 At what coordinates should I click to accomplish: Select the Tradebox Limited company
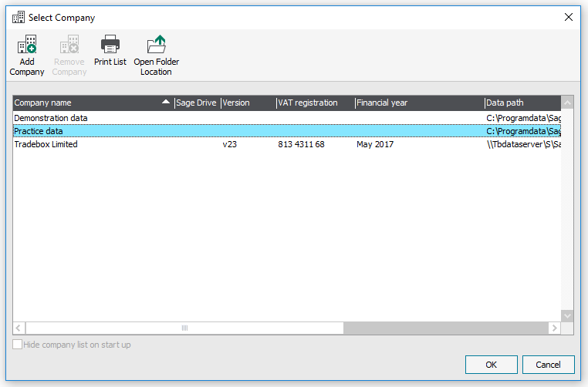(x=287, y=144)
